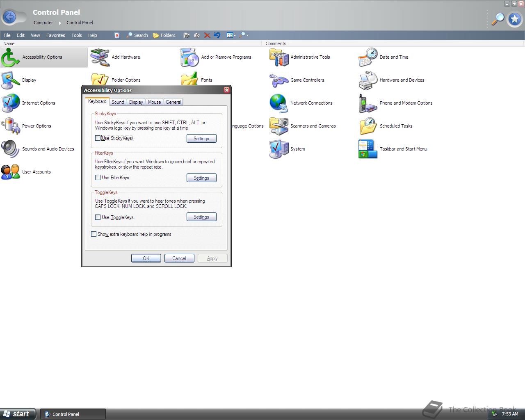
Task: Open Network Connections
Action: 301,103
